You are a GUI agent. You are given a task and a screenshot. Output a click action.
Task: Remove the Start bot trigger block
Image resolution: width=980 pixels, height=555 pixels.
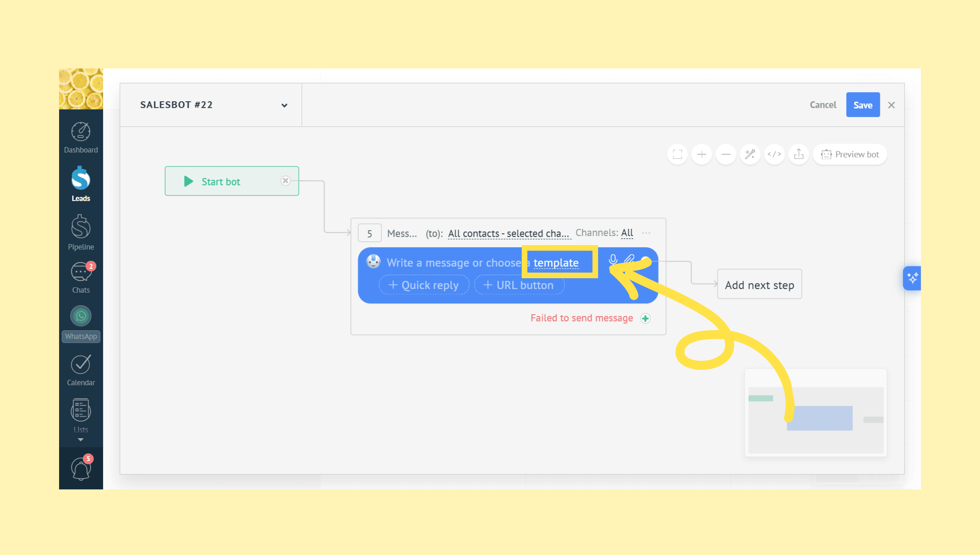[x=285, y=181]
